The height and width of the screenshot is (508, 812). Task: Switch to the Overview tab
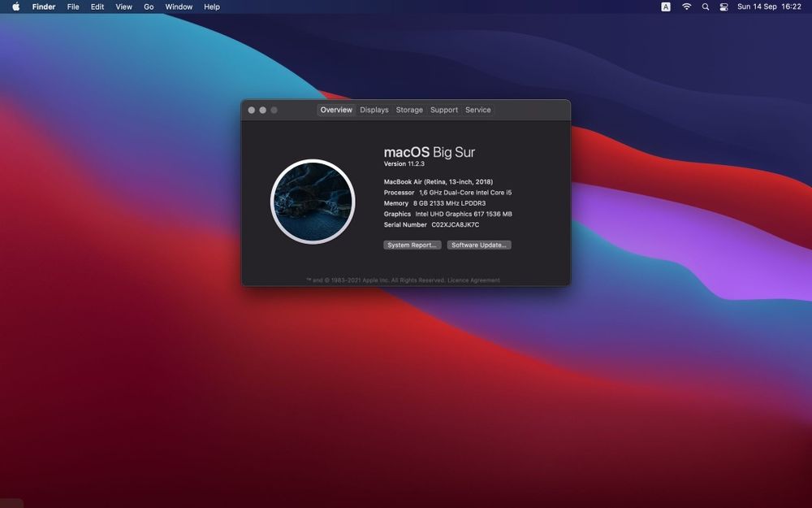[x=336, y=110]
